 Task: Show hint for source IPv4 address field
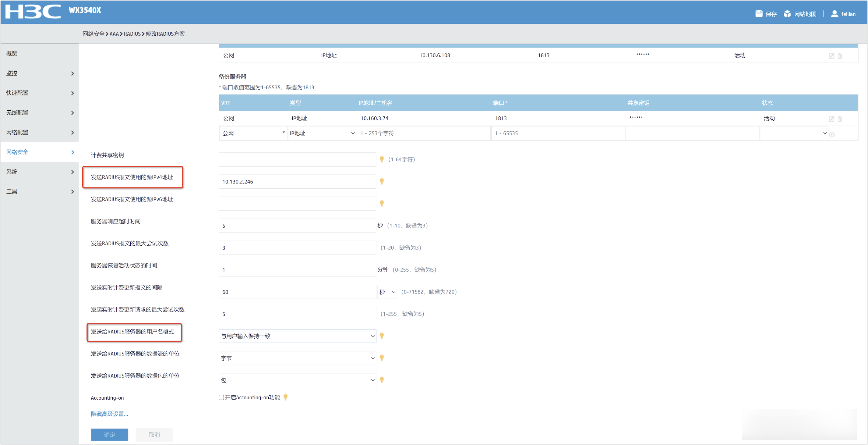pyautogui.click(x=382, y=181)
